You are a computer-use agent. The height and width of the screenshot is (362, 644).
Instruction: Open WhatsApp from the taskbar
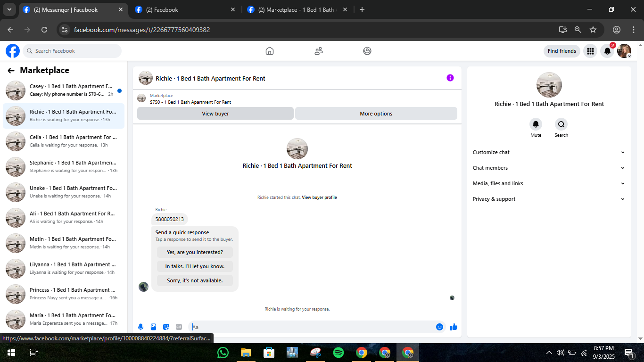click(x=223, y=353)
